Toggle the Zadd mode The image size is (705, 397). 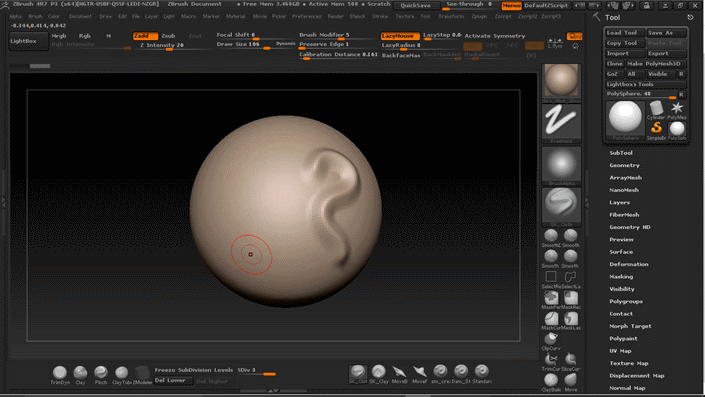pyautogui.click(x=145, y=36)
